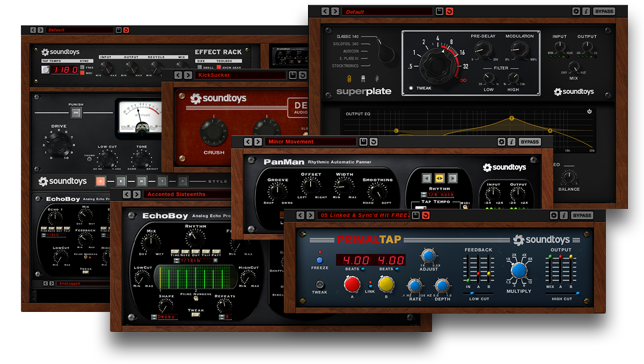Revert the PrimalTap preset with red undo icon
This screenshot has height=364, width=644.
[x=426, y=215]
